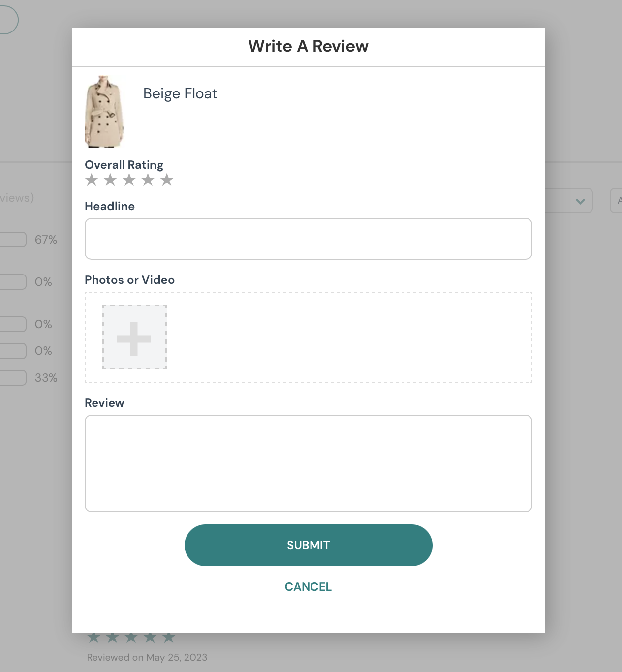The image size is (622, 672).
Task: Click inside the Review text area
Action: point(308,463)
